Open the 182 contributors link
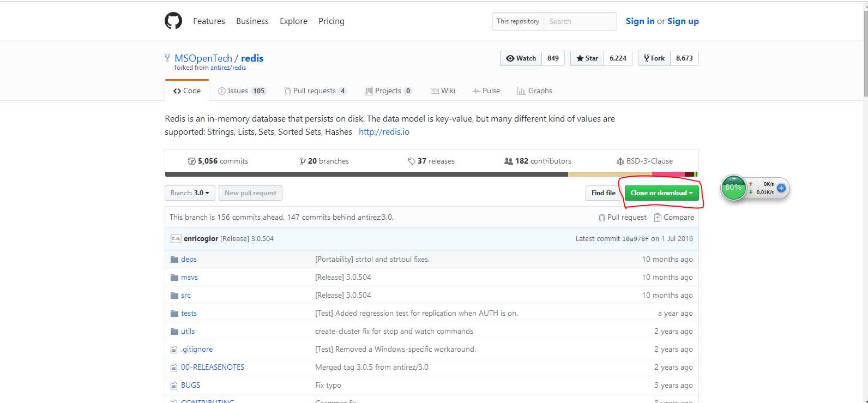Viewport: 868px width, 403px height. 538,161
